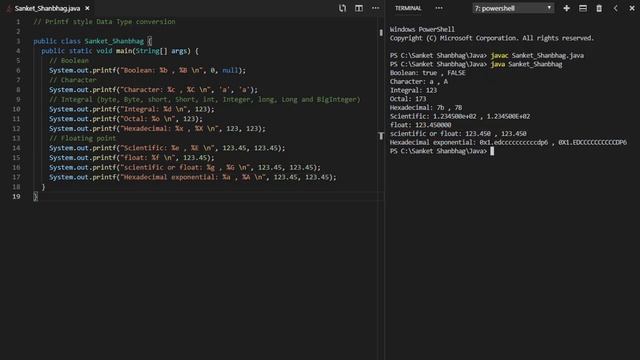Image resolution: width=640 pixels, height=360 pixels.
Task: Click the '// Floating point' comment
Action: pos(82,138)
